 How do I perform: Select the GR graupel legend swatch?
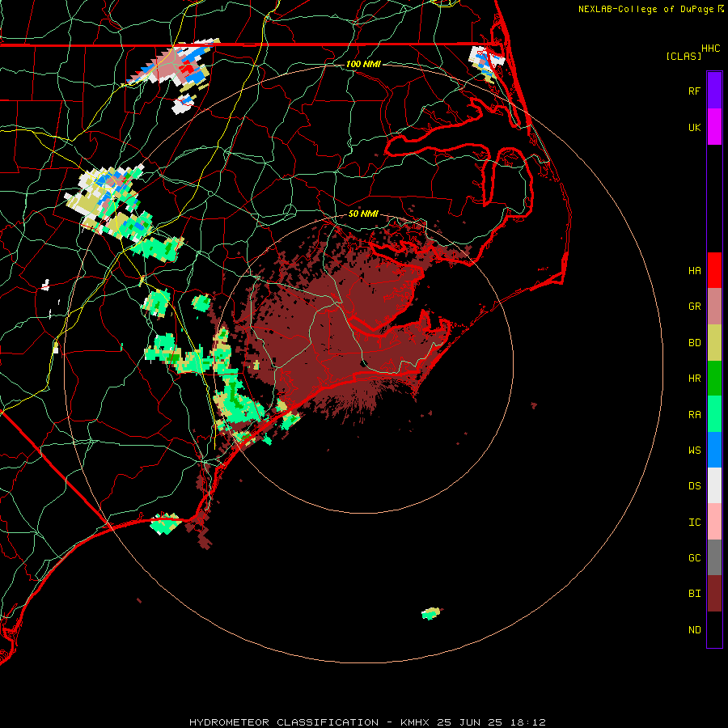[x=714, y=307]
